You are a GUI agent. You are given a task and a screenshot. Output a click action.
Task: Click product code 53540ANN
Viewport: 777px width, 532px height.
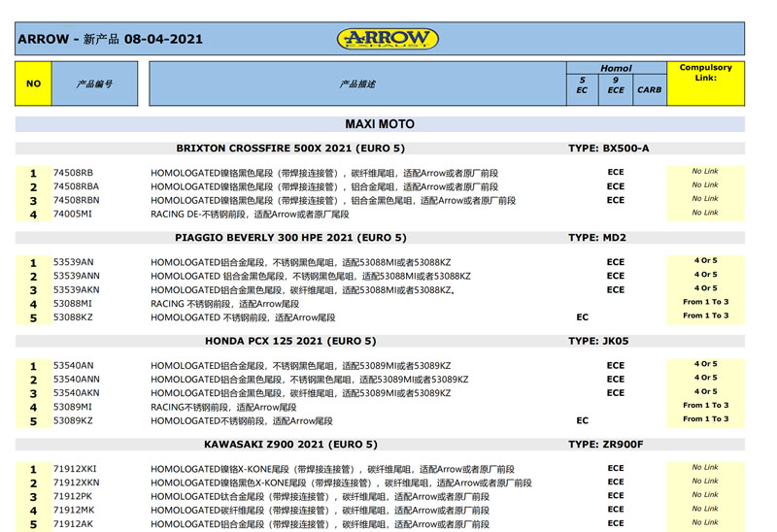click(x=77, y=379)
